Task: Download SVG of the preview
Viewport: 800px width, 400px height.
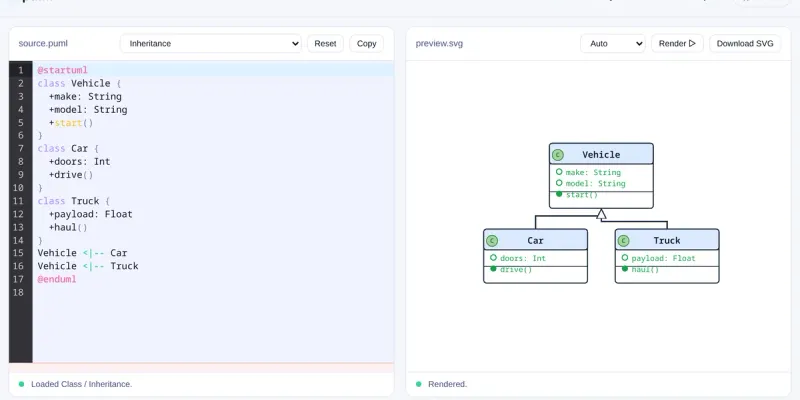Action: [745, 43]
